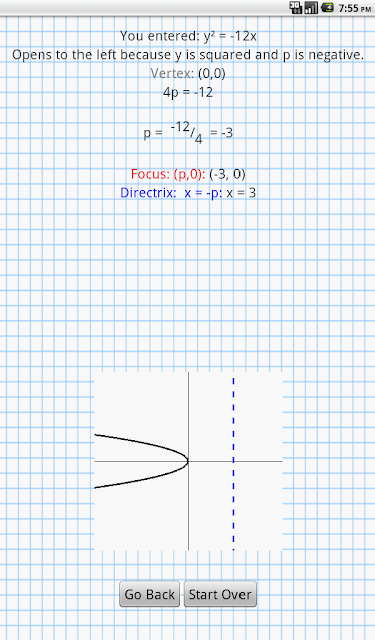Click the parabola vertex at the origin
375x640 pixels.
(188, 461)
